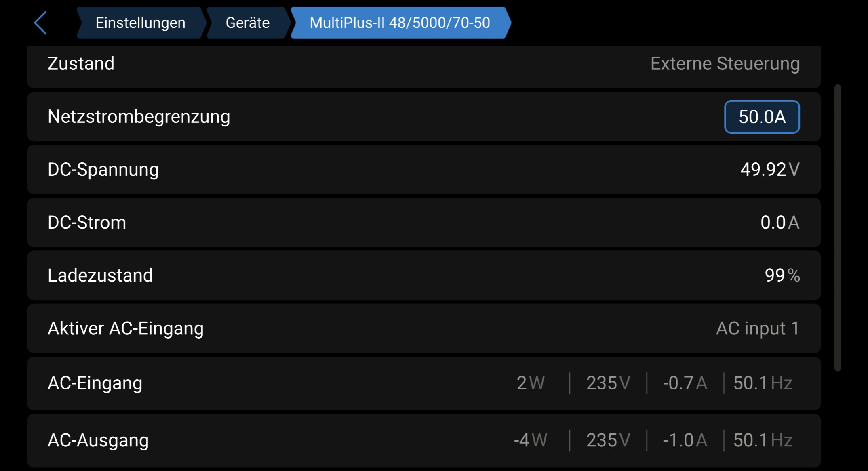Edit the 50.0A Netzstrombegrenzung value
Image resolution: width=868 pixels, height=471 pixels.
coord(762,117)
